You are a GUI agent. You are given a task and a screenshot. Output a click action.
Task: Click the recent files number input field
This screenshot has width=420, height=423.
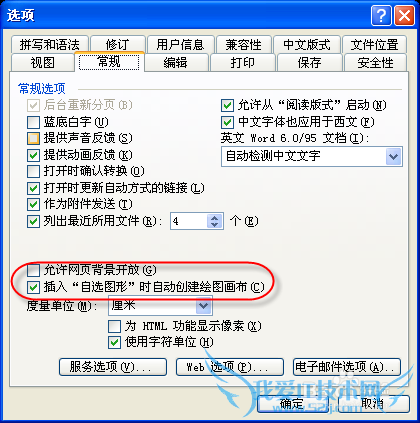tap(189, 221)
